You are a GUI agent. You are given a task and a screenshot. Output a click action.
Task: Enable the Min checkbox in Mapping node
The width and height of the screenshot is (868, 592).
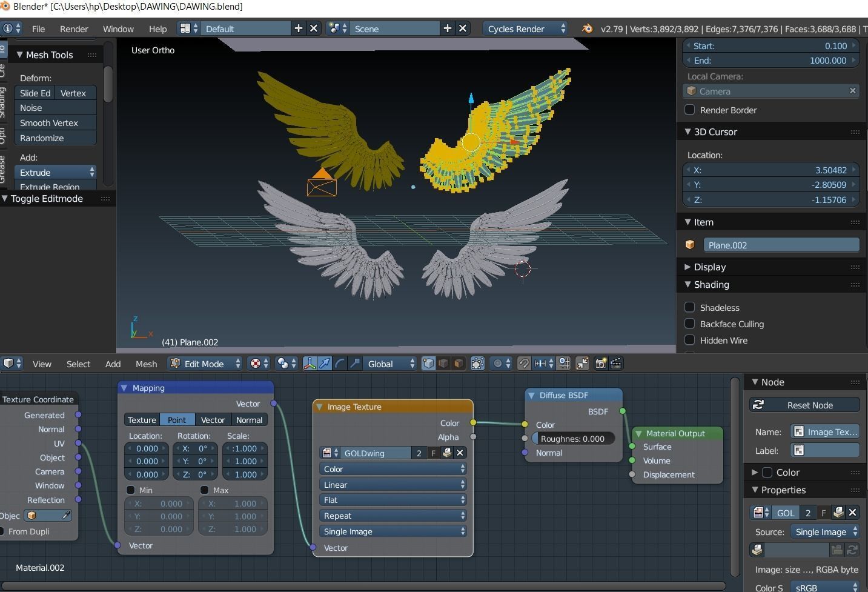(130, 490)
